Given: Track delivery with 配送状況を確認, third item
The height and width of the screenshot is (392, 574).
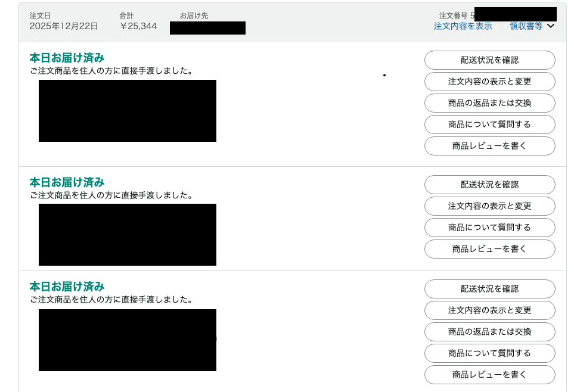Looking at the screenshot, I should pyautogui.click(x=489, y=289).
